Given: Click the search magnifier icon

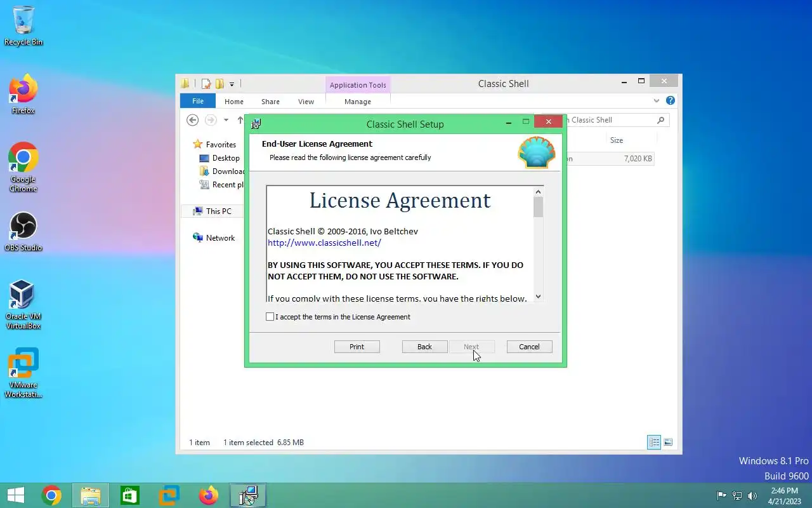Looking at the screenshot, I should pos(660,120).
